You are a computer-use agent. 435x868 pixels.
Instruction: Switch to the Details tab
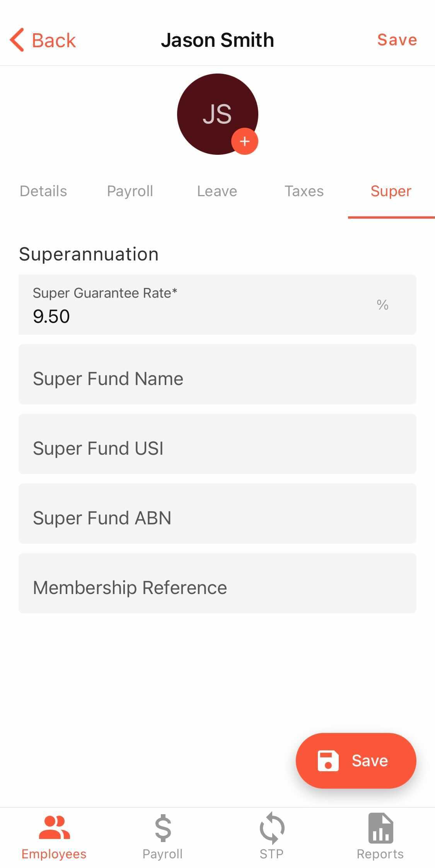pos(43,191)
